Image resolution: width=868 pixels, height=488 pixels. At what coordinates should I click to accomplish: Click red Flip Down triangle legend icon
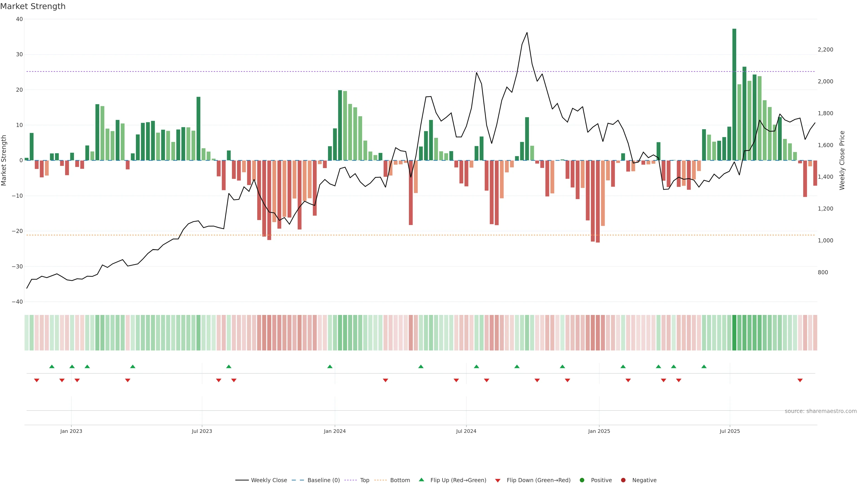[498, 481]
